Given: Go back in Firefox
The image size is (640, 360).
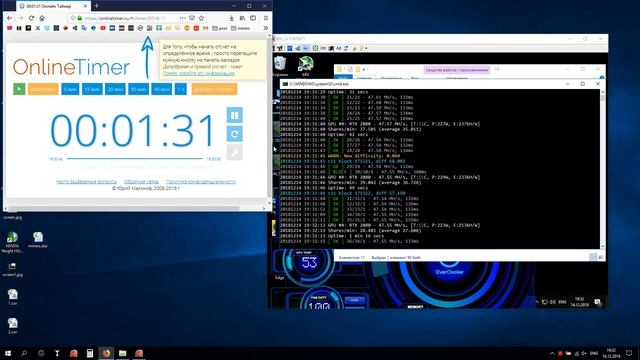Looking at the screenshot, I should coord(10,18).
